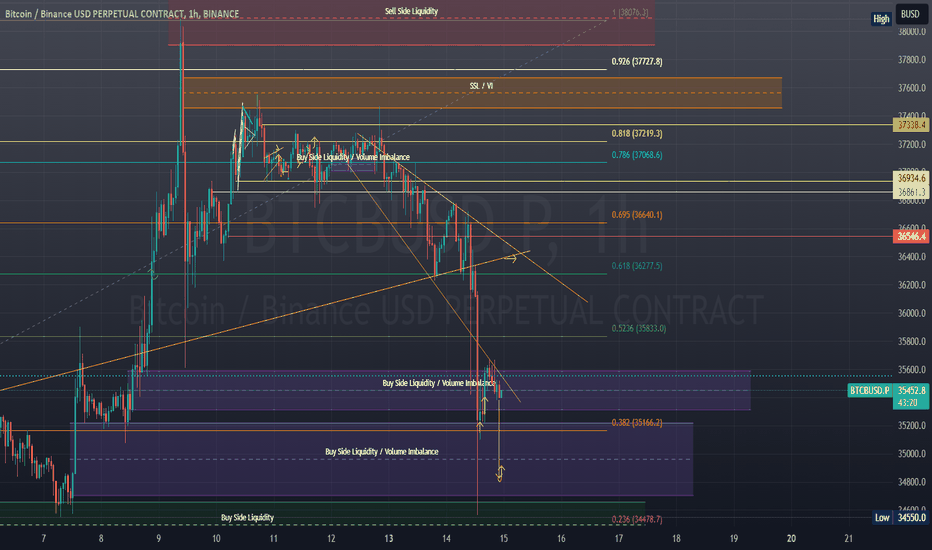
Task: Select the 0.786 (37068.6) fib label
Action: (x=637, y=155)
